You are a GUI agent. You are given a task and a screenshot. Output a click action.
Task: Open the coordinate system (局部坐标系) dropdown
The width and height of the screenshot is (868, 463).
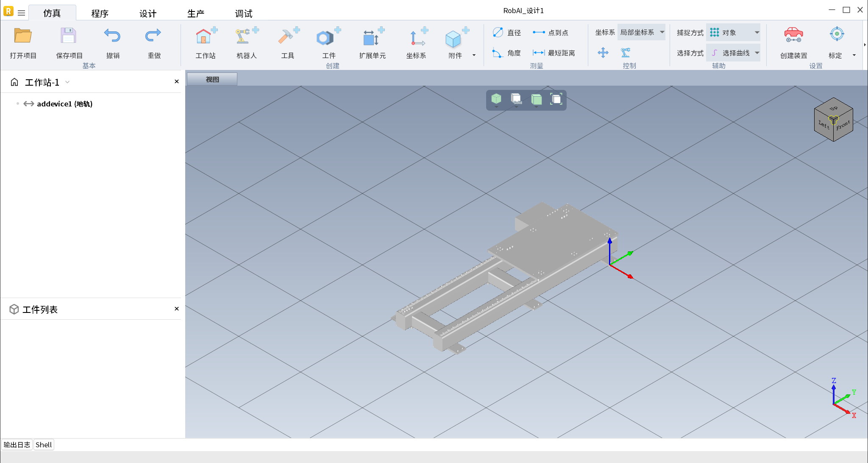point(662,32)
